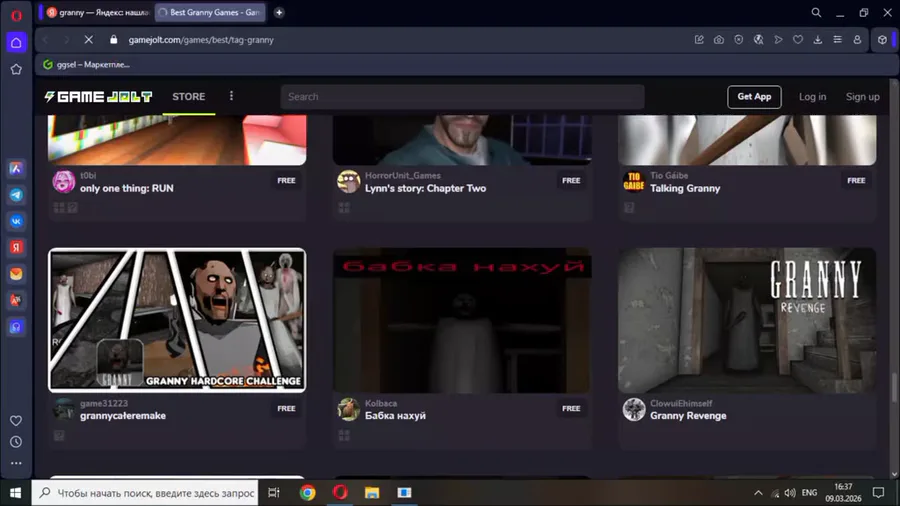Open HorrorUnit_Games developer link
Screen dimensions: 900x506
(x=402, y=176)
